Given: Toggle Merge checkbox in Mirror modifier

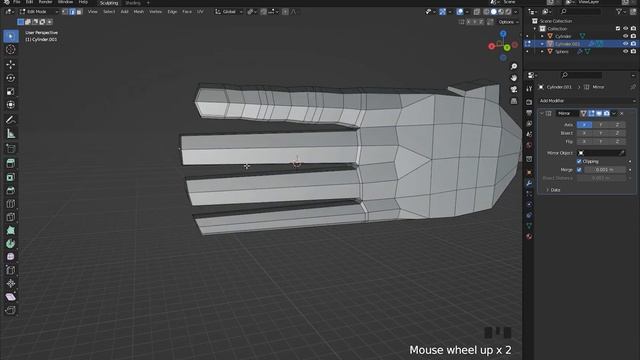Looking at the screenshot, I should [579, 169].
